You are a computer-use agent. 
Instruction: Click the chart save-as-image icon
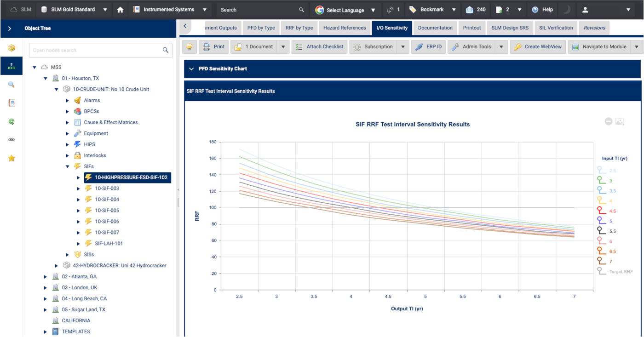[x=620, y=121]
